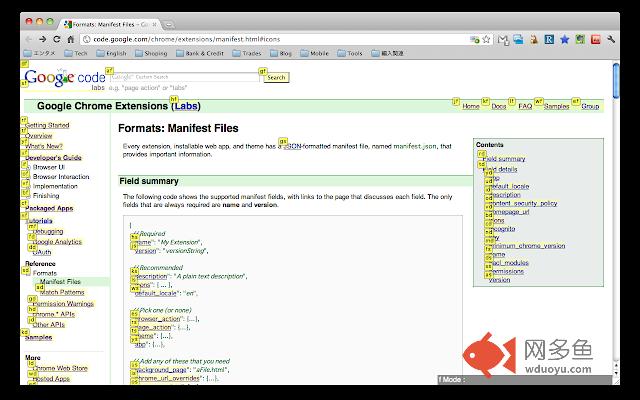Close the Formats: Manifest Files tab
The height and width of the screenshot is (400, 640).
[x=154, y=24]
